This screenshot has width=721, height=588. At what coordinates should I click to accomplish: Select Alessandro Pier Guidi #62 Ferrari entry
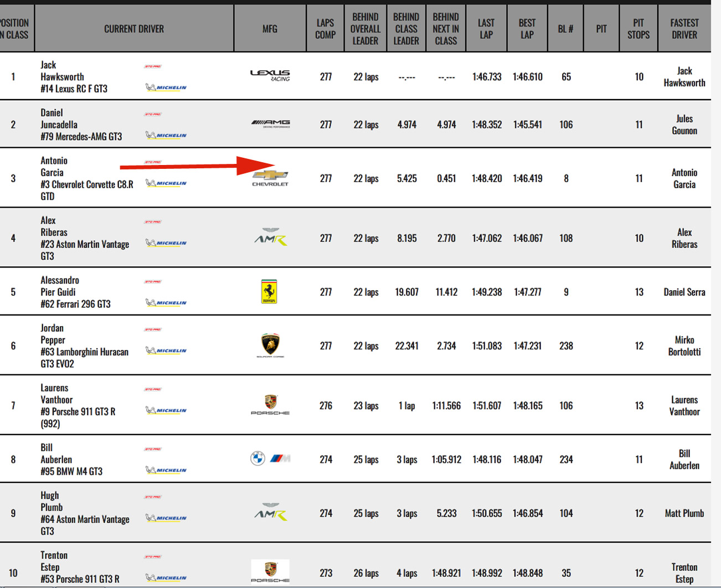click(x=75, y=292)
